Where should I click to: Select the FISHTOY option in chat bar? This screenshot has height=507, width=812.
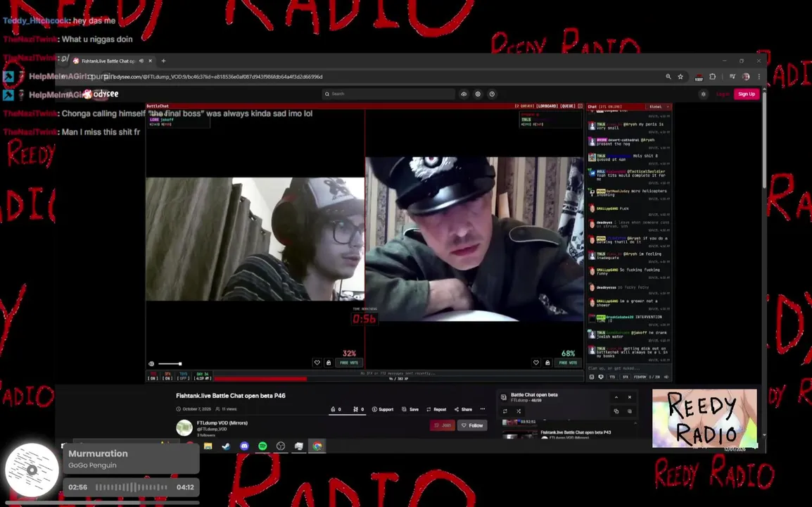pyautogui.click(x=640, y=377)
